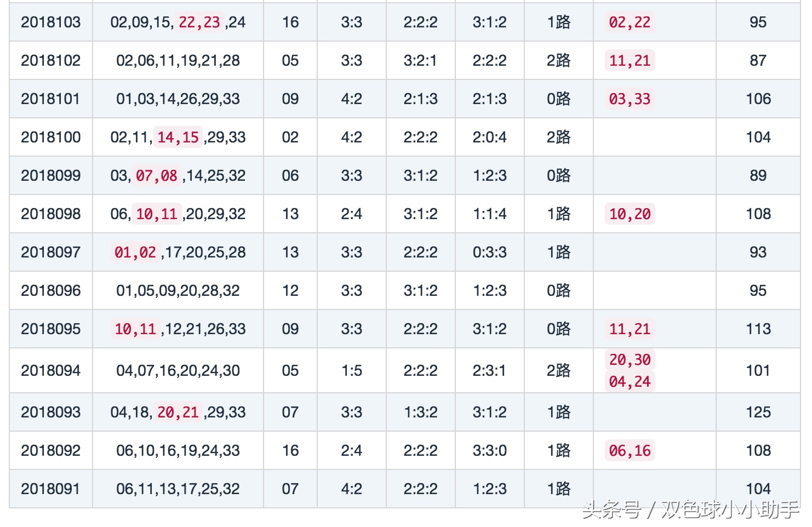
Task: Click issue number 2018103
Action: pos(50,22)
